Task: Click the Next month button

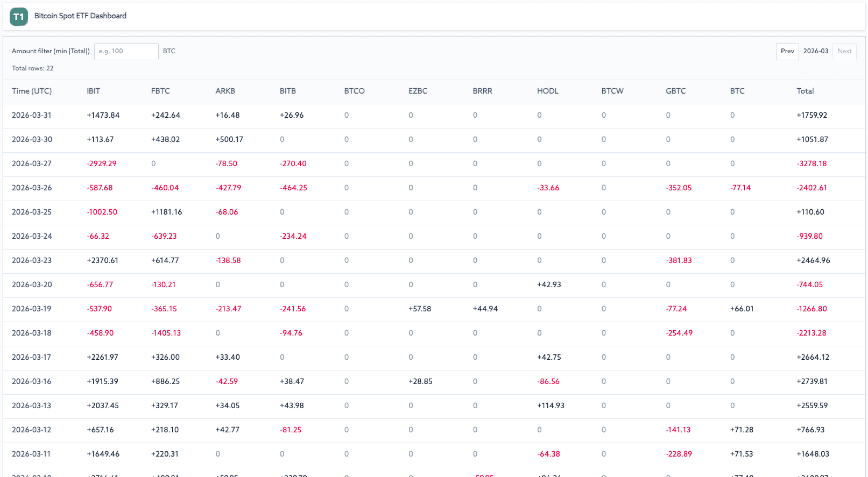Action: [x=844, y=52]
